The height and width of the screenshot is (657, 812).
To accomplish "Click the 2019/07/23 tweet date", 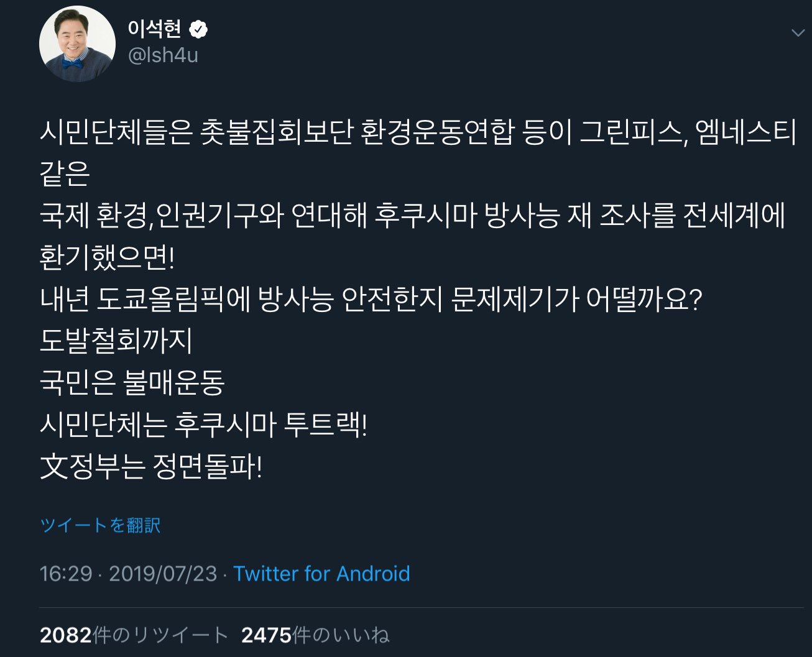I will [x=163, y=573].
